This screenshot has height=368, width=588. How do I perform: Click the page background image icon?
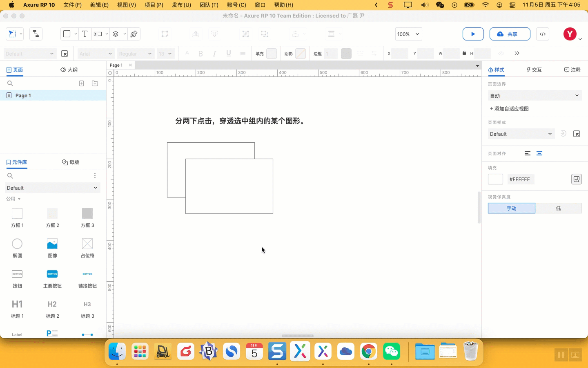576,179
